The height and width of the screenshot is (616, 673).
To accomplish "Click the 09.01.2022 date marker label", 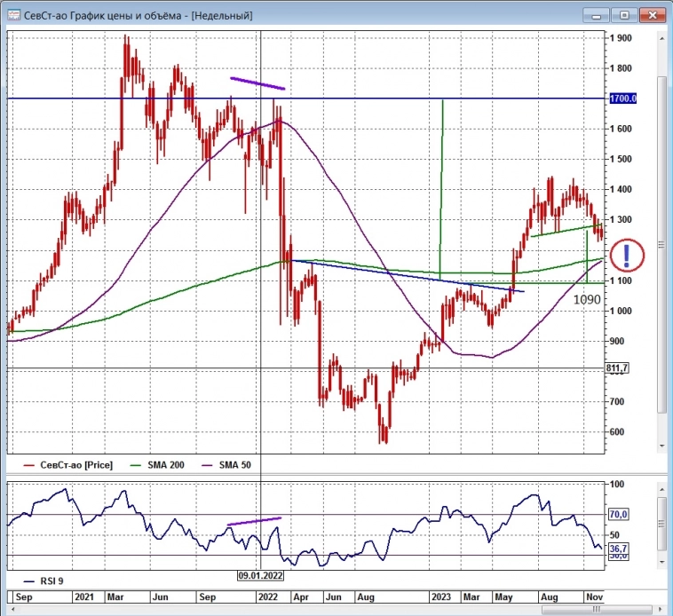I will (x=260, y=574).
